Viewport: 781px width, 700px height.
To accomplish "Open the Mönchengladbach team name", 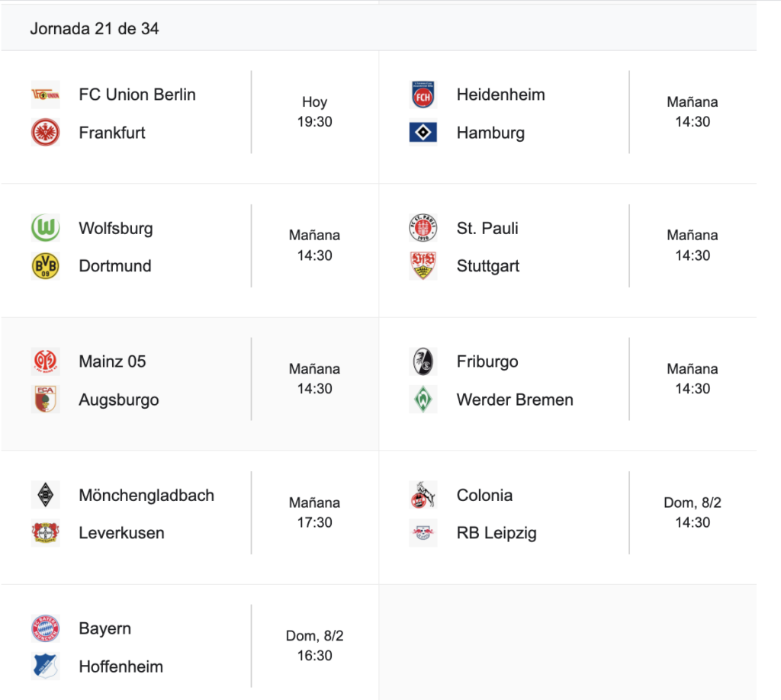I will (146, 495).
